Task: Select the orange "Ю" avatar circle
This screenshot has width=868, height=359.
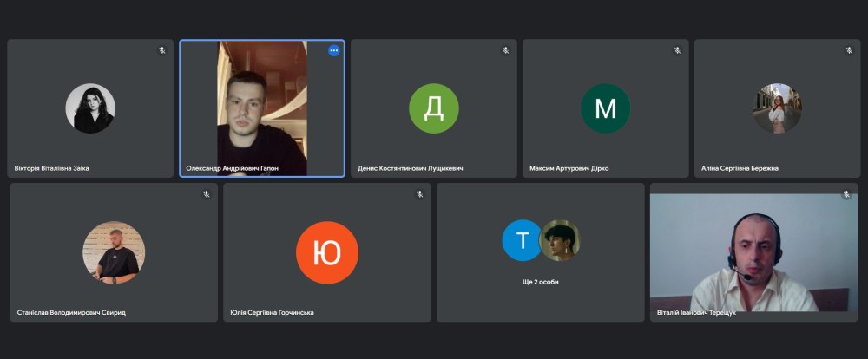Action: tap(326, 252)
